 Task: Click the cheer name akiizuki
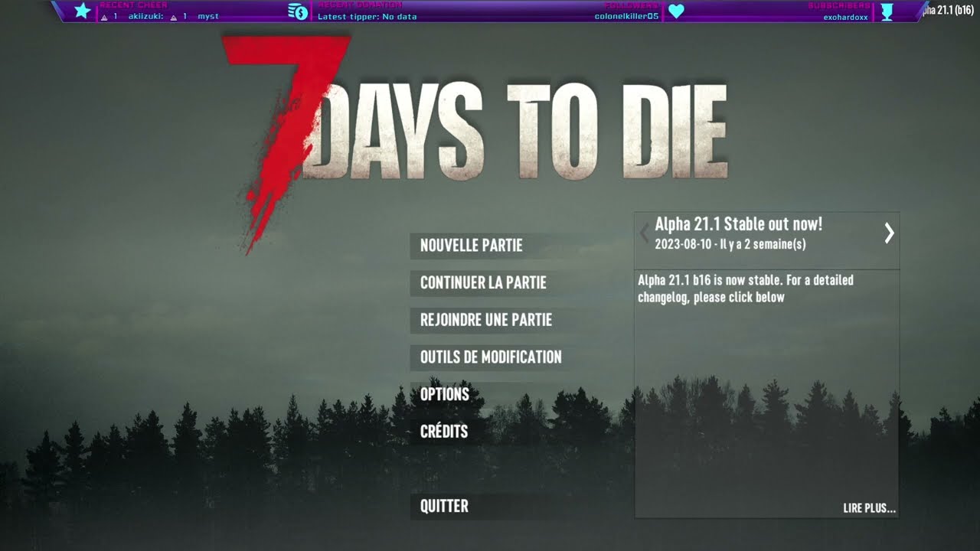click(146, 16)
